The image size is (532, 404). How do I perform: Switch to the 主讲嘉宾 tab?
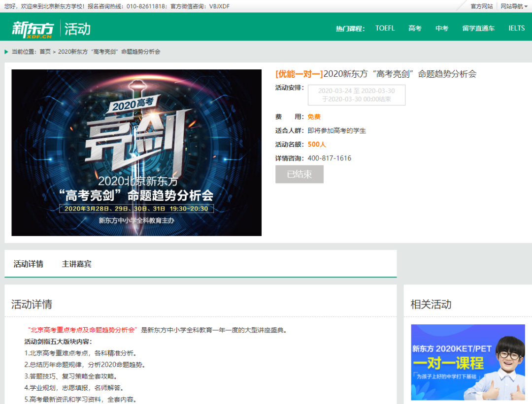coord(76,264)
